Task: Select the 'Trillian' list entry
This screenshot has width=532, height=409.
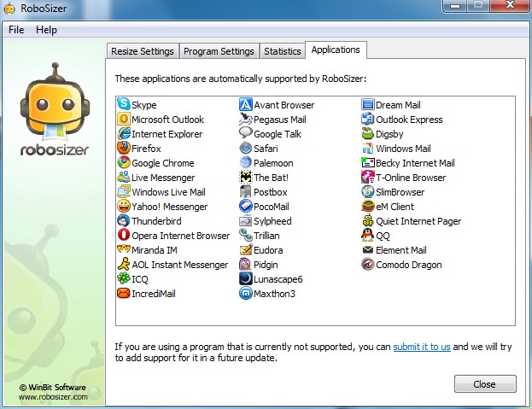Action: tap(260, 236)
